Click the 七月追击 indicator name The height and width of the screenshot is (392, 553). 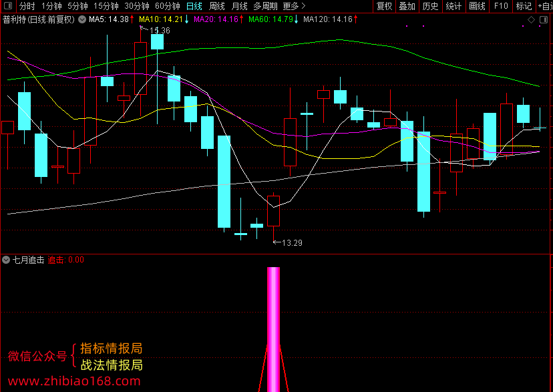pos(29,260)
